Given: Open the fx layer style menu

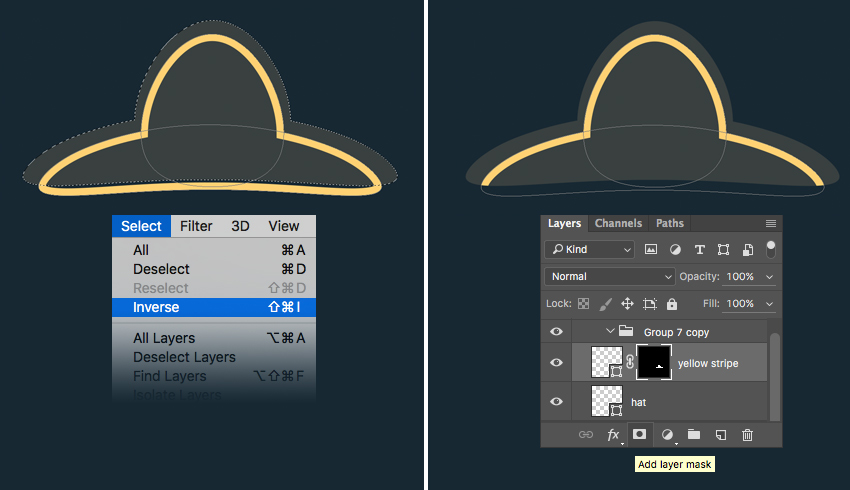Looking at the screenshot, I should coord(613,435).
